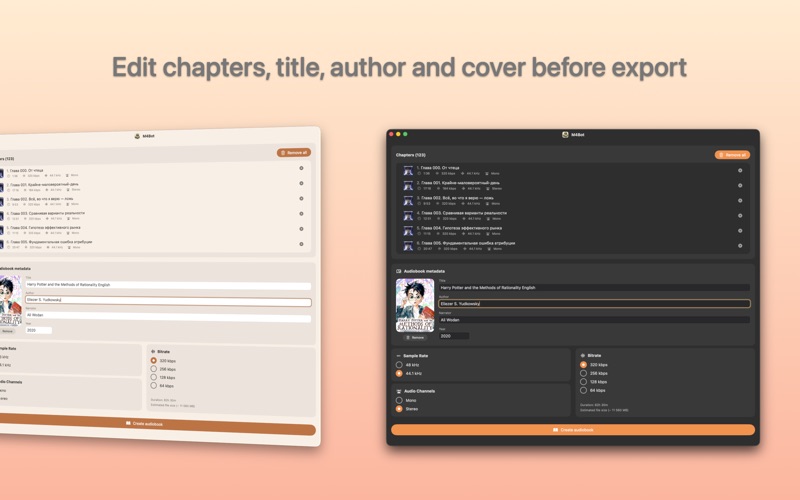Open settings gear for chapter 4 in dark window
Image resolution: width=800 pixels, height=500 pixels.
pos(740,215)
